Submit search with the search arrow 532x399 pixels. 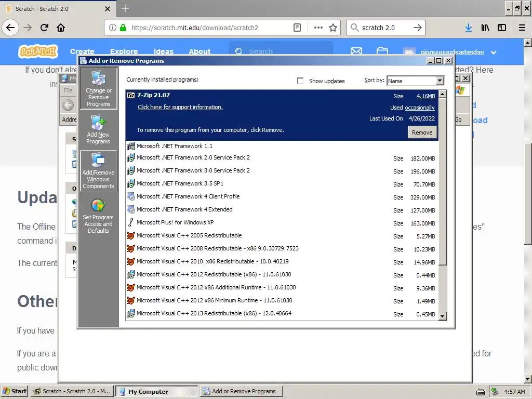click(x=418, y=28)
